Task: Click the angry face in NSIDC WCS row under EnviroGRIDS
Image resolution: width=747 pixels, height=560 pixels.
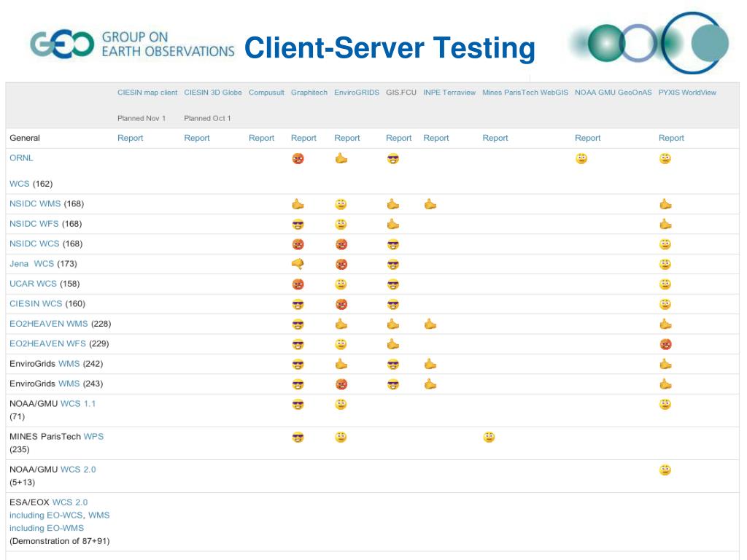Action: (341, 244)
